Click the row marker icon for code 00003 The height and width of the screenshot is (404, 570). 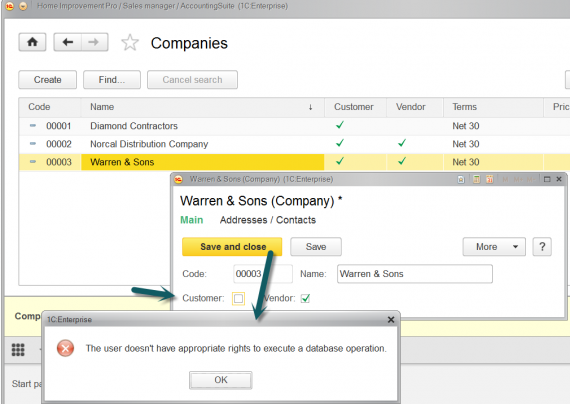(x=33, y=161)
